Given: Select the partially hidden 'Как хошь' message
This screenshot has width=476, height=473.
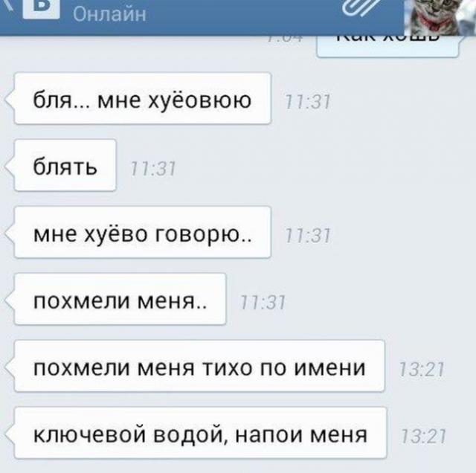Looking at the screenshot, I should [x=387, y=46].
